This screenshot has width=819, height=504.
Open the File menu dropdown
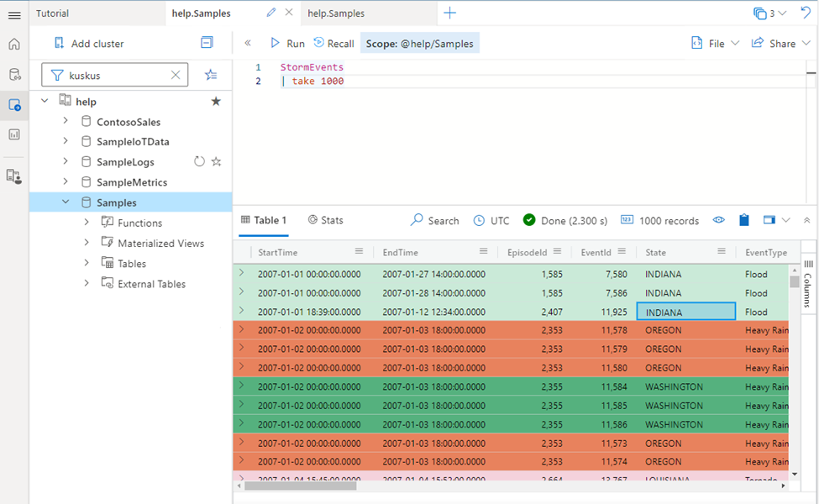click(715, 44)
